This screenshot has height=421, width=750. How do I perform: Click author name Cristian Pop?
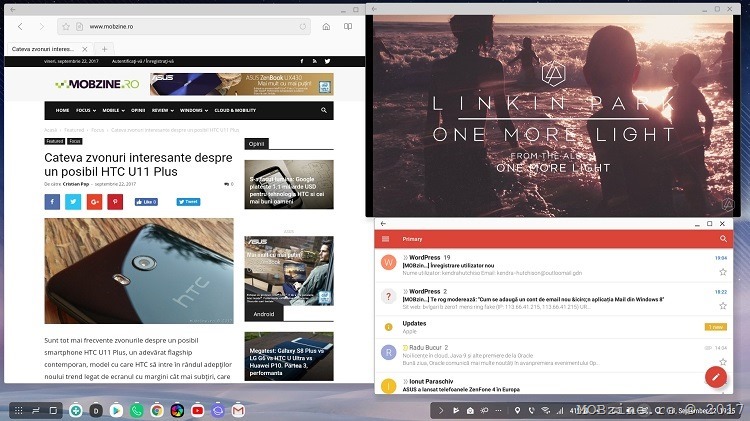(76, 184)
